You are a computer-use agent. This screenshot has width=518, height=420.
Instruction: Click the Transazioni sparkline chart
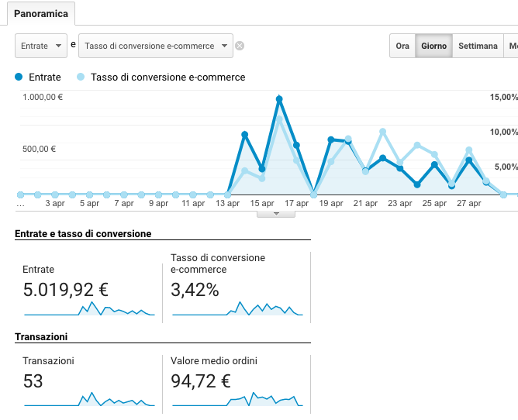click(89, 399)
